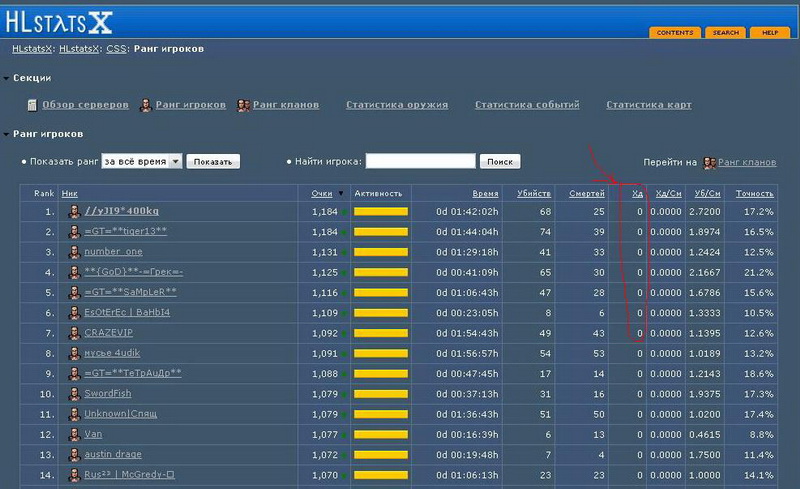Collapse the Секции section arrow
The width and height of the screenshot is (800, 489).
point(6,78)
